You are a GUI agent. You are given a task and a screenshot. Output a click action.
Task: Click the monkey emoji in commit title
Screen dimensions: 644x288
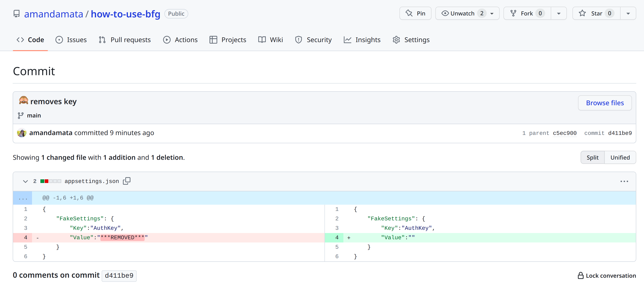[23, 101]
